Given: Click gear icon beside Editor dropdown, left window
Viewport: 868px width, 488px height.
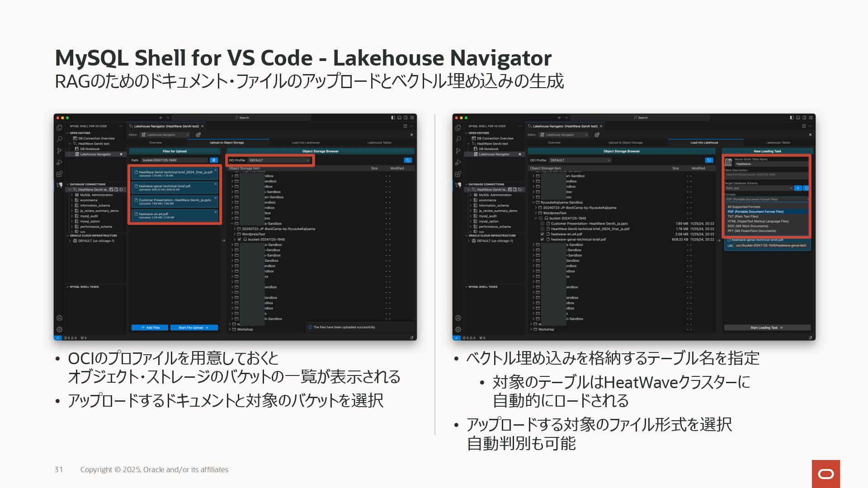Looking at the screenshot, I should click(x=198, y=135).
